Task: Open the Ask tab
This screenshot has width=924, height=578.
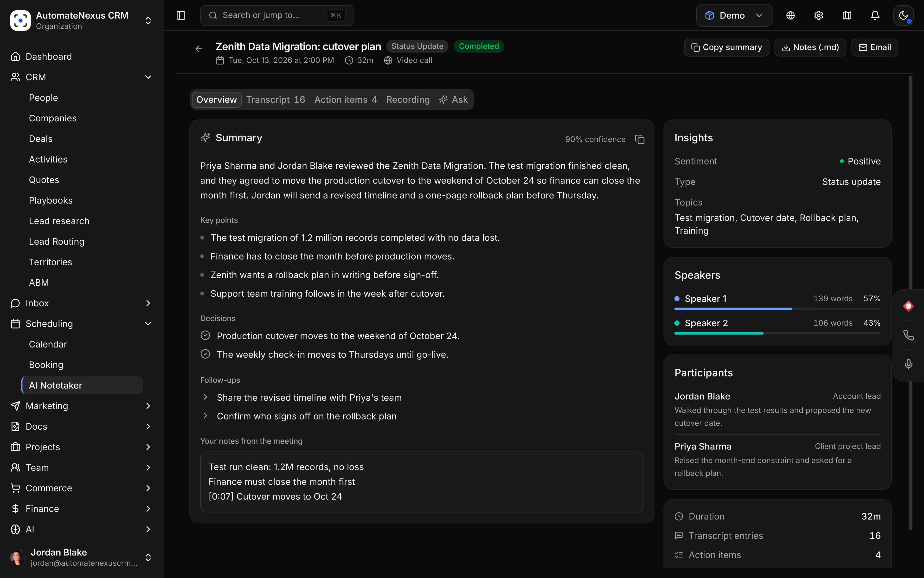Action: click(454, 100)
